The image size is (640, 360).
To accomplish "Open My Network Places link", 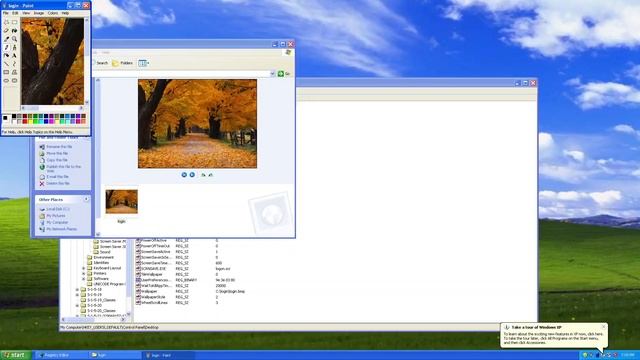I will (61, 229).
